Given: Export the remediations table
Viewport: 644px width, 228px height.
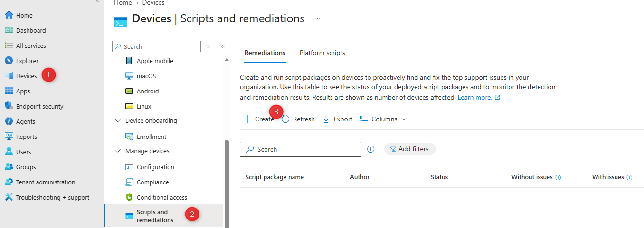Looking at the screenshot, I should [338, 119].
